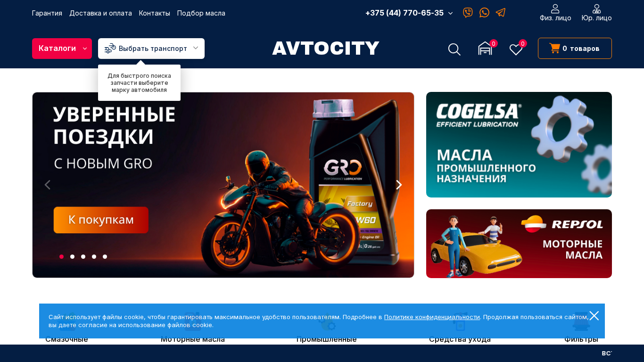Open Telegram channel icon

(501, 13)
